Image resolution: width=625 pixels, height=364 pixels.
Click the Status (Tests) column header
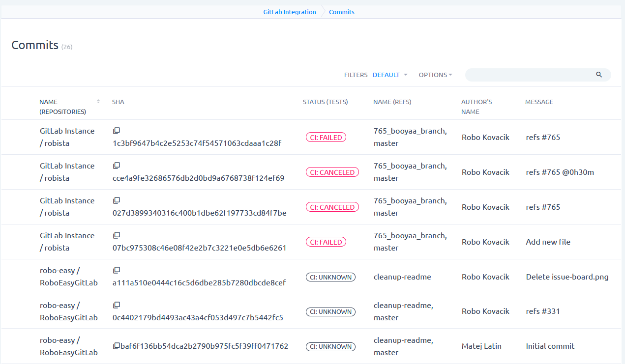tap(325, 102)
